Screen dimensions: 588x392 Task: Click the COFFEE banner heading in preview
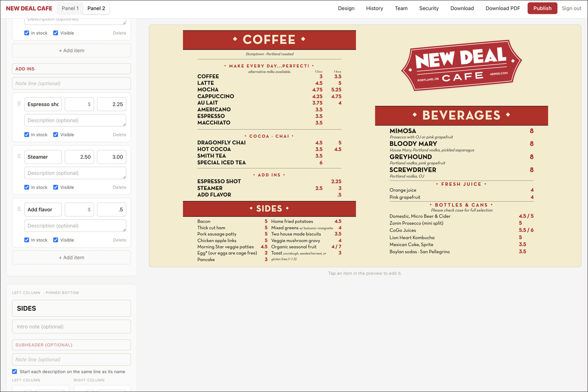click(x=269, y=40)
